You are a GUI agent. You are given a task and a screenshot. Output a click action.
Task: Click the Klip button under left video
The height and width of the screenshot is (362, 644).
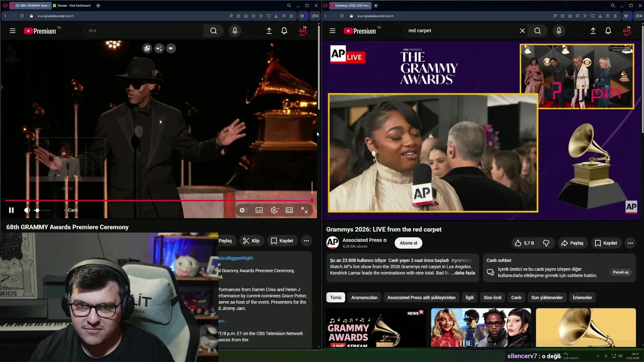(x=251, y=241)
